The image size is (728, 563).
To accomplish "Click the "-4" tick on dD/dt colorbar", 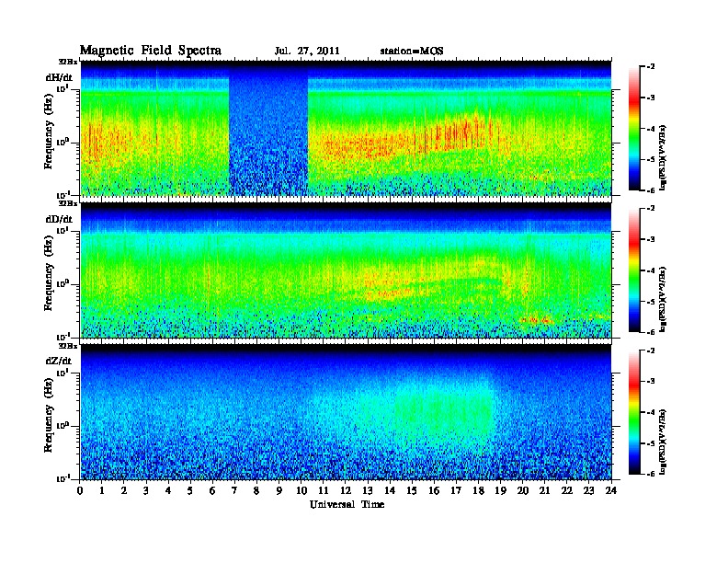I will point(651,270).
